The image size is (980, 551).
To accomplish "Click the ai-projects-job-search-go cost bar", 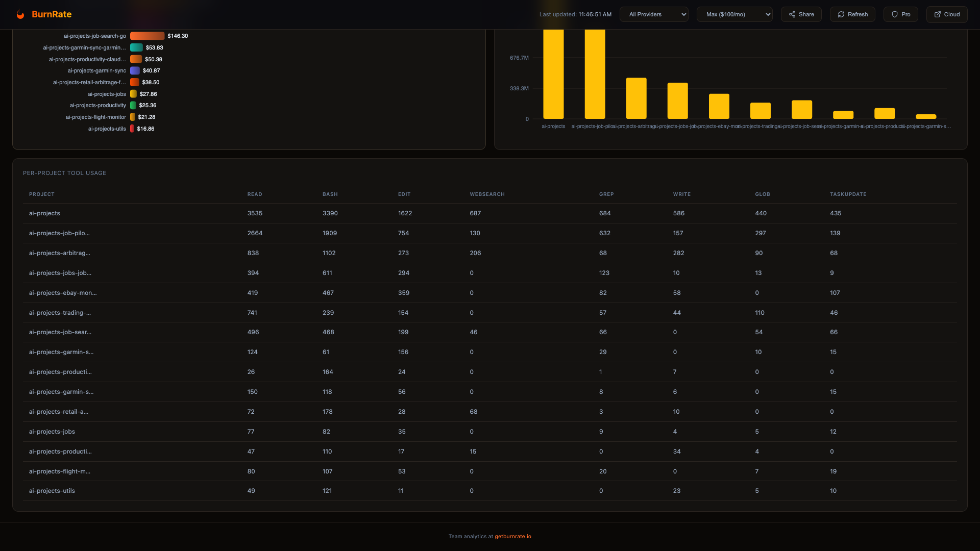I will (x=147, y=36).
